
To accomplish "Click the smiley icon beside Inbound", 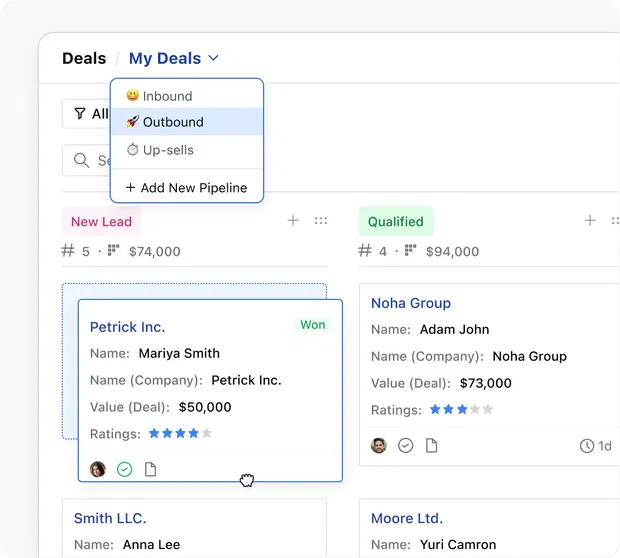I will click(x=132, y=95).
